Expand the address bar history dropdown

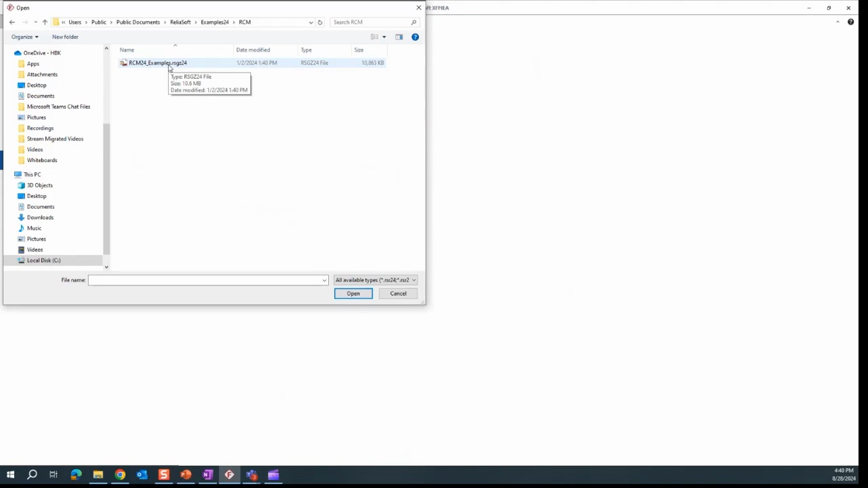click(311, 22)
